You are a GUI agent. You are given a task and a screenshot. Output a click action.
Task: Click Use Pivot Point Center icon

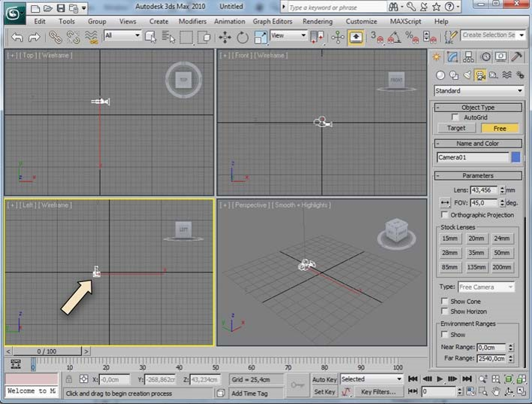[317, 37]
